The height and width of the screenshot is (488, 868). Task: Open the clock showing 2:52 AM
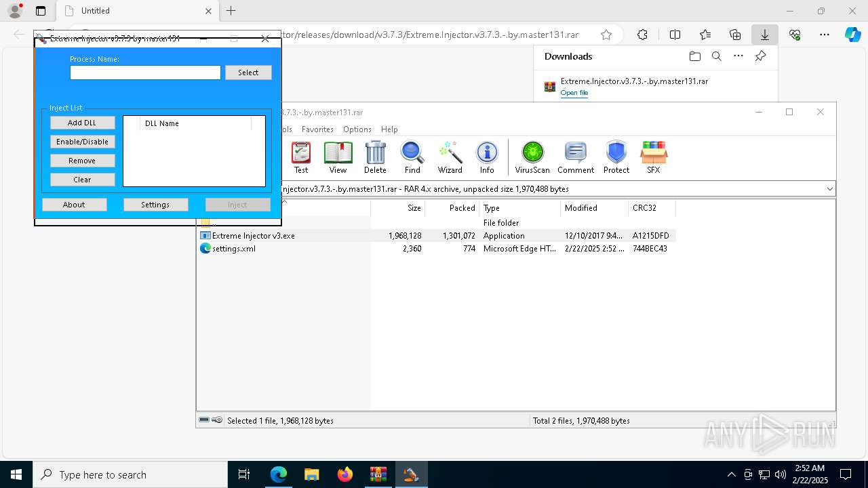(x=810, y=474)
